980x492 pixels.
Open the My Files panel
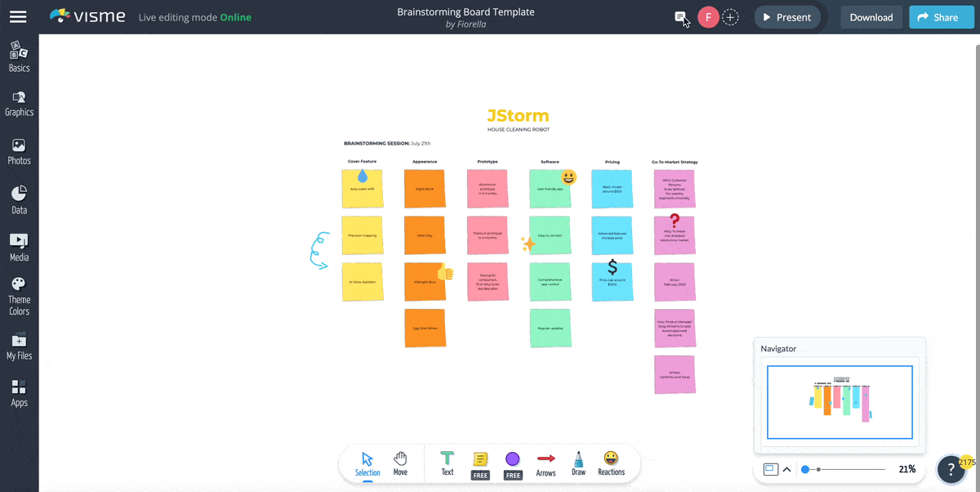click(x=19, y=347)
